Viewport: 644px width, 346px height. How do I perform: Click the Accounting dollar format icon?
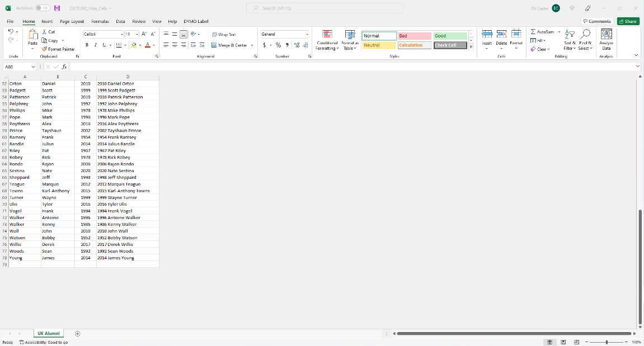tap(265, 45)
